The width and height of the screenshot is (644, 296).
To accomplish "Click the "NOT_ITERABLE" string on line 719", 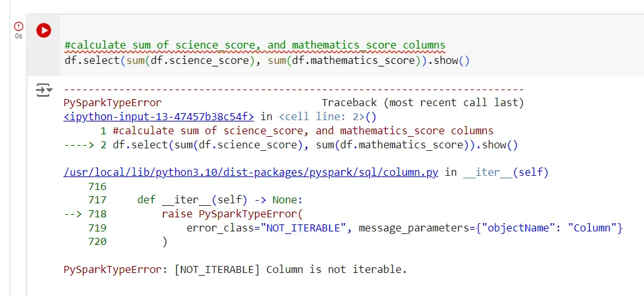I will click(x=303, y=228).
